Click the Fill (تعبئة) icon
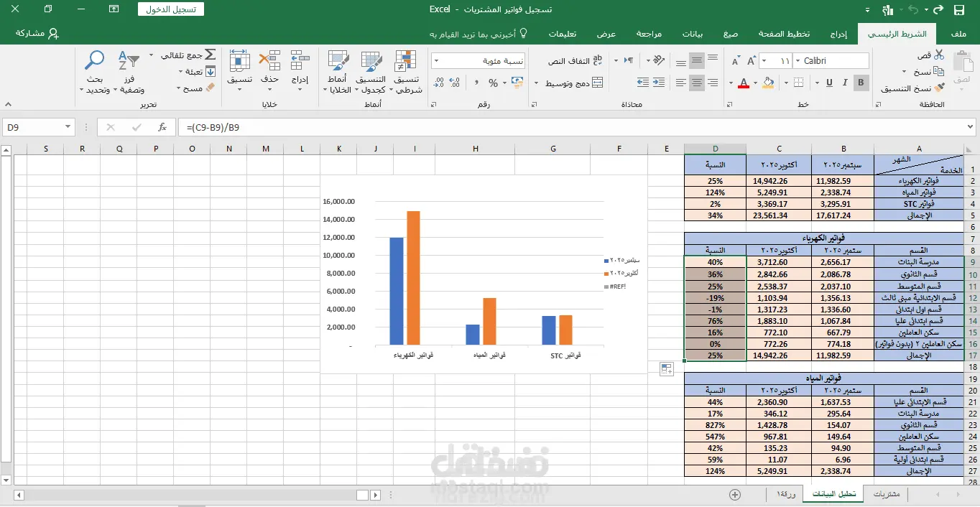 click(210, 71)
